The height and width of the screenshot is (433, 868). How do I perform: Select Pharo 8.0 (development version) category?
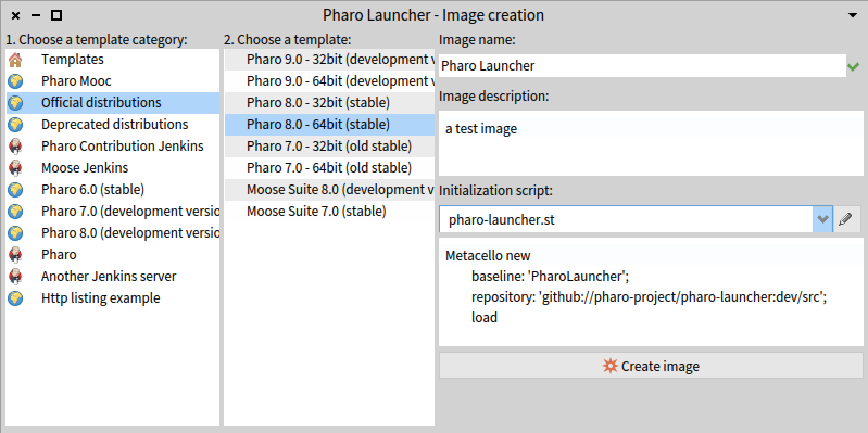(112, 233)
